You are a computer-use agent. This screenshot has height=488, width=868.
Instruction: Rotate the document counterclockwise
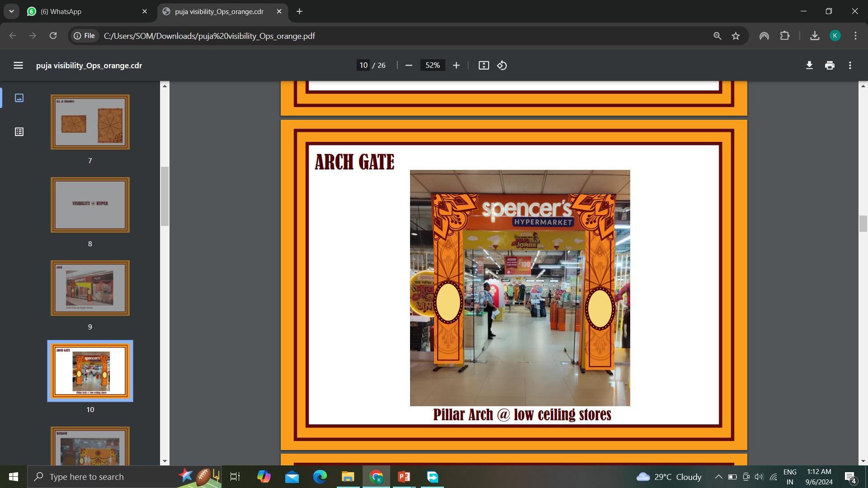click(x=502, y=66)
